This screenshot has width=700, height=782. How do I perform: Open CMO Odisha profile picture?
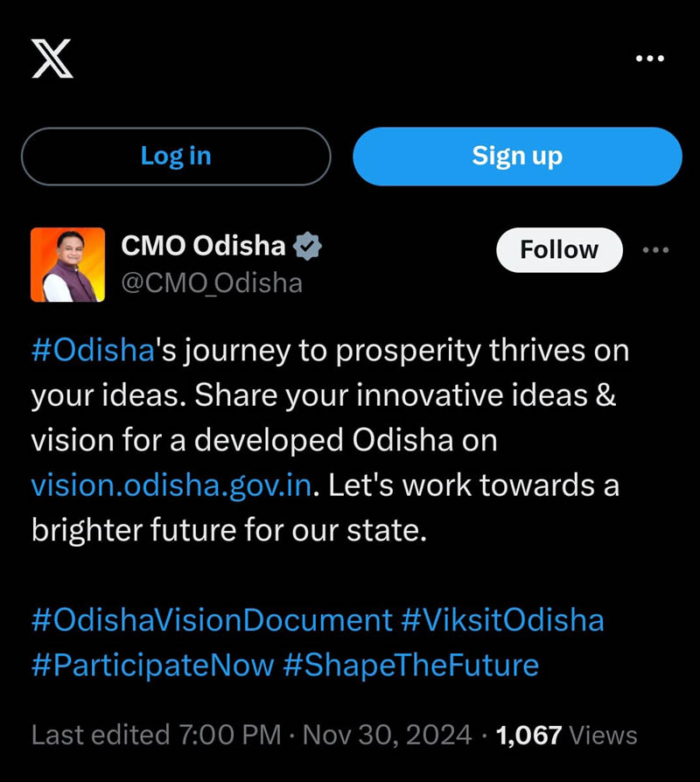(x=68, y=264)
